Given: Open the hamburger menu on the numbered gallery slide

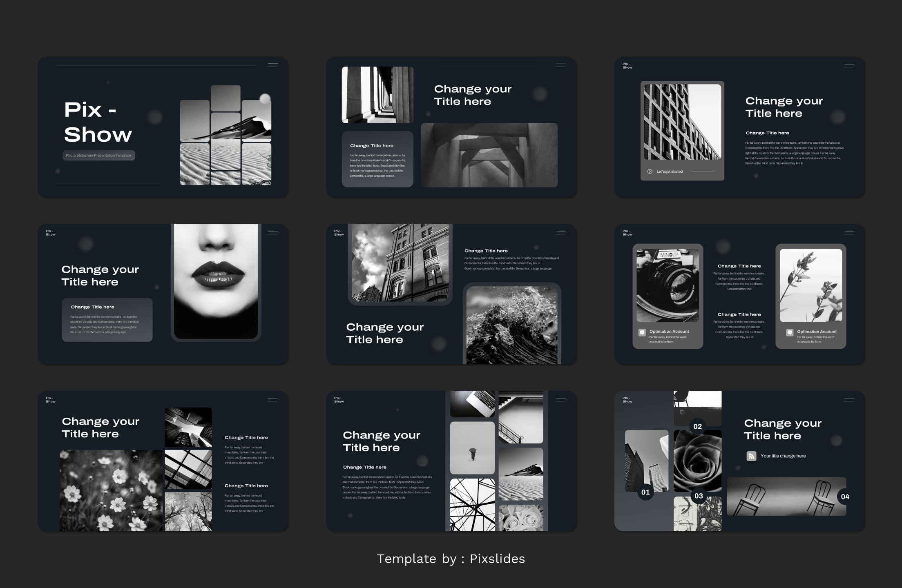Looking at the screenshot, I should pos(850,400).
